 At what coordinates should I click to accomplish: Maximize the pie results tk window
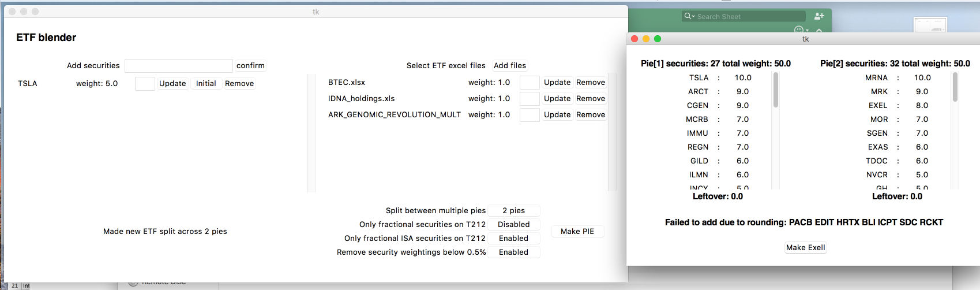point(658,39)
